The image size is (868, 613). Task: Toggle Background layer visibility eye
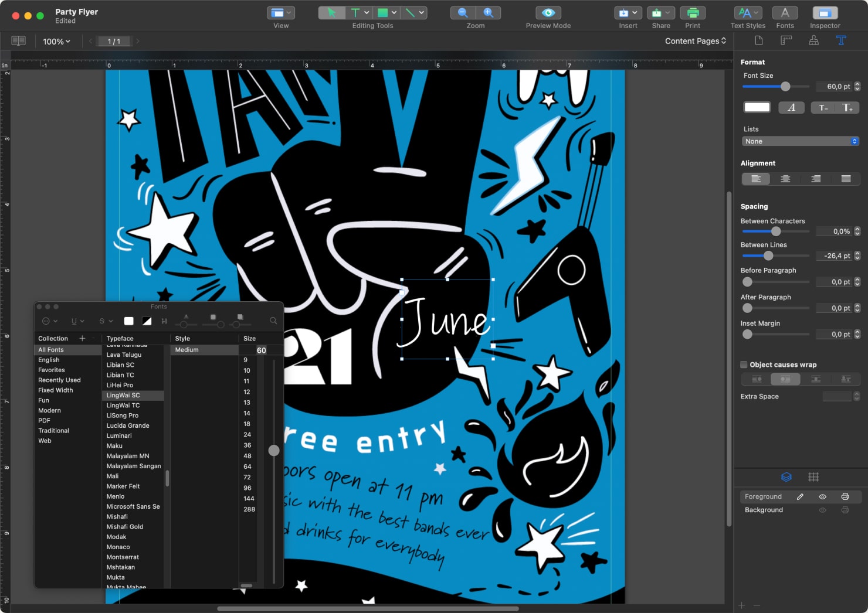[823, 510]
